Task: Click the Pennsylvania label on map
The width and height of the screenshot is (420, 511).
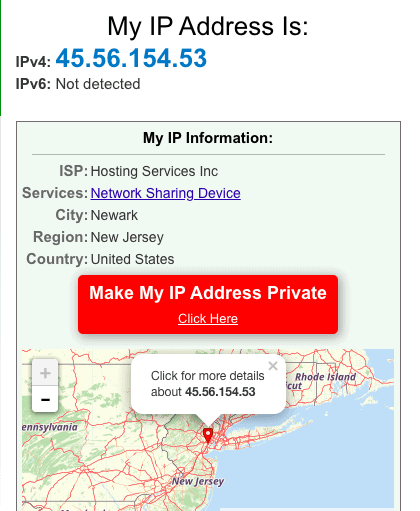Action: [x=50, y=427]
